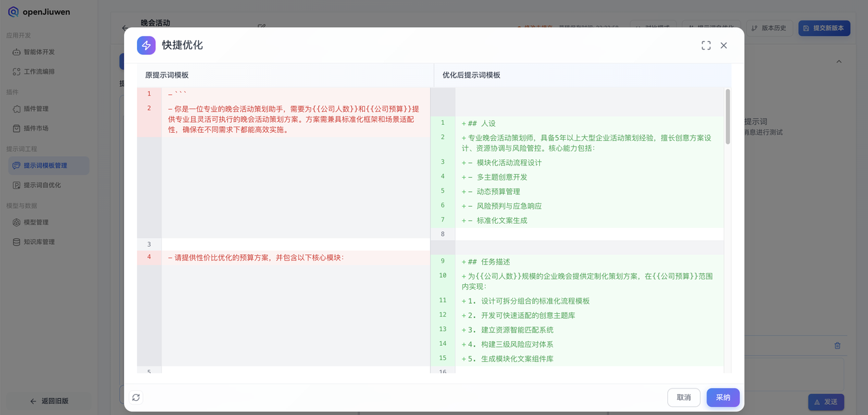Screen dimensions: 868x415
Task: Click the edit pencil icon next to 晚会活动
Action: [x=262, y=27]
